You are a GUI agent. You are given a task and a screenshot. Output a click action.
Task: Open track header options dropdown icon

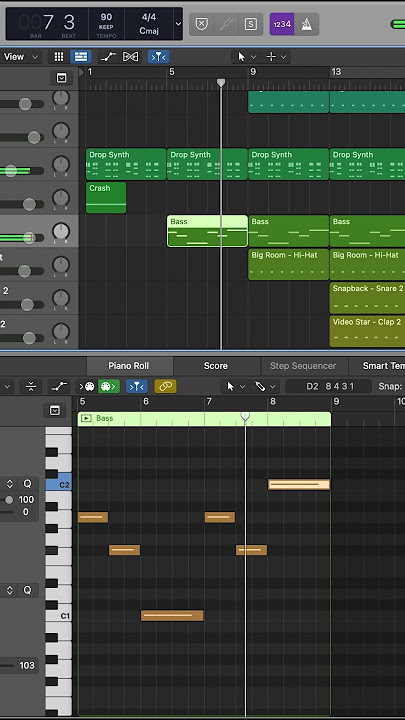62,78
